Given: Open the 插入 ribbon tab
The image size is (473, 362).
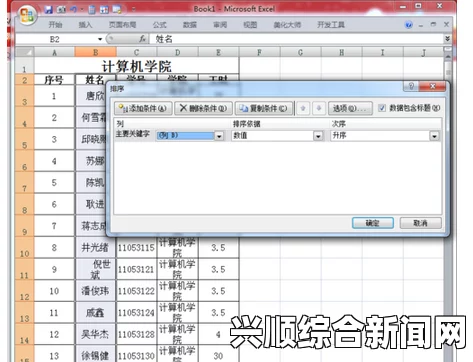Looking at the screenshot, I should (x=85, y=25).
